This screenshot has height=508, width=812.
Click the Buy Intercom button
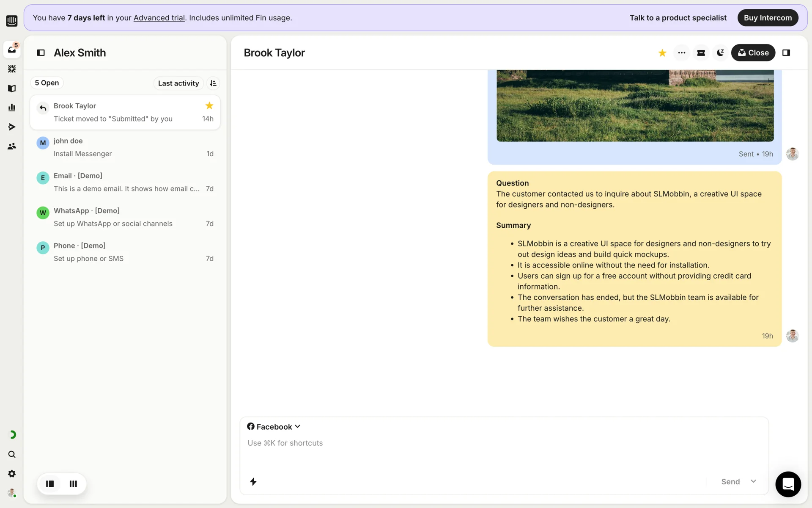coord(768,18)
